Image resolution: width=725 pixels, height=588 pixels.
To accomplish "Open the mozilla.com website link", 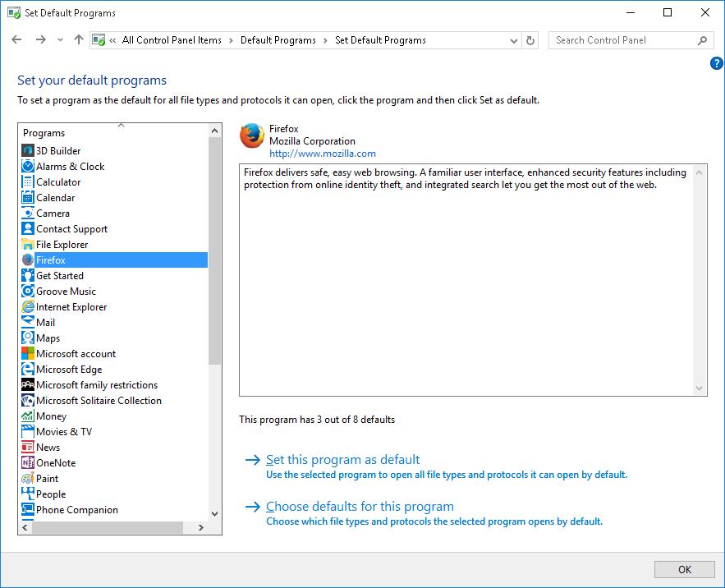I will tap(323, 154).
